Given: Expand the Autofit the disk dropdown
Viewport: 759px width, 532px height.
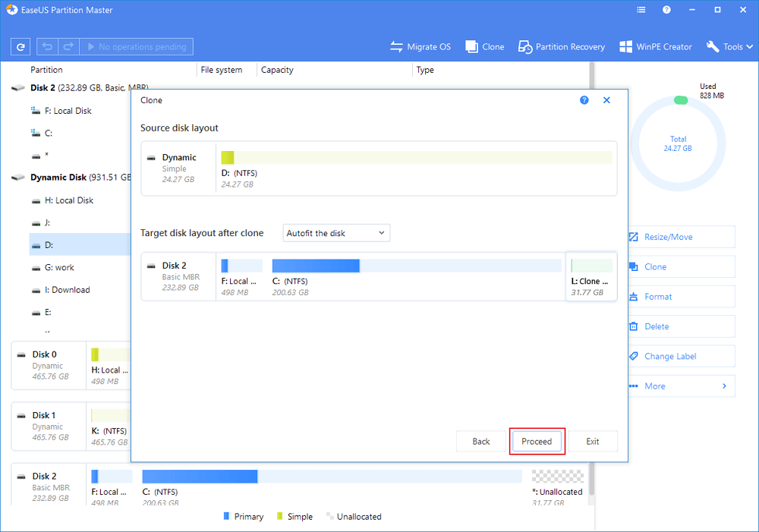Looking at the screenshot, I should (336, 233).
